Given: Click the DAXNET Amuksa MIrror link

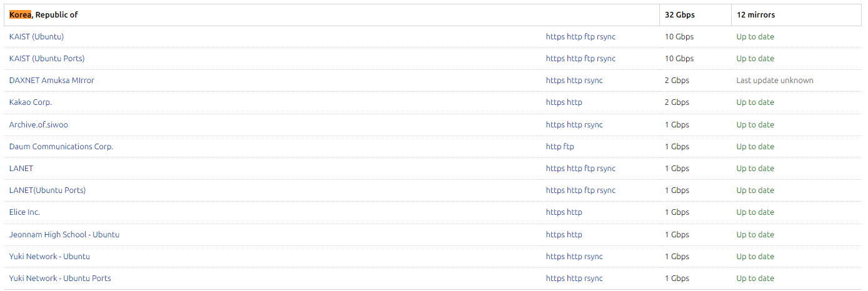Looking at the screenshot, I should [x=52, y=81].
